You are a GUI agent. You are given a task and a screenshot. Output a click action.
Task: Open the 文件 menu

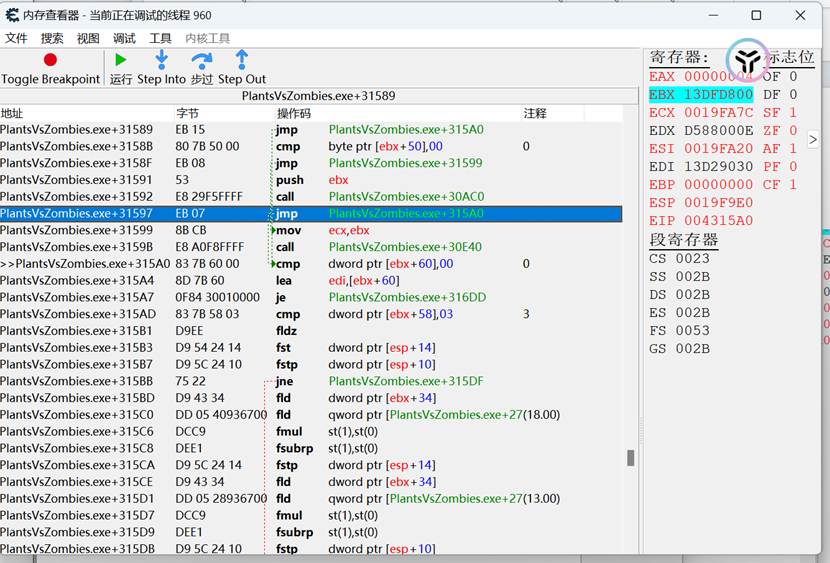(x=16, y=38)
